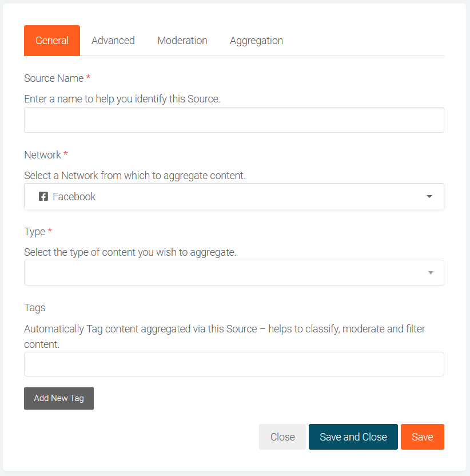Screen dimensions: 470x476
Task: Click into the Tags input field
Action: (234, 364)
